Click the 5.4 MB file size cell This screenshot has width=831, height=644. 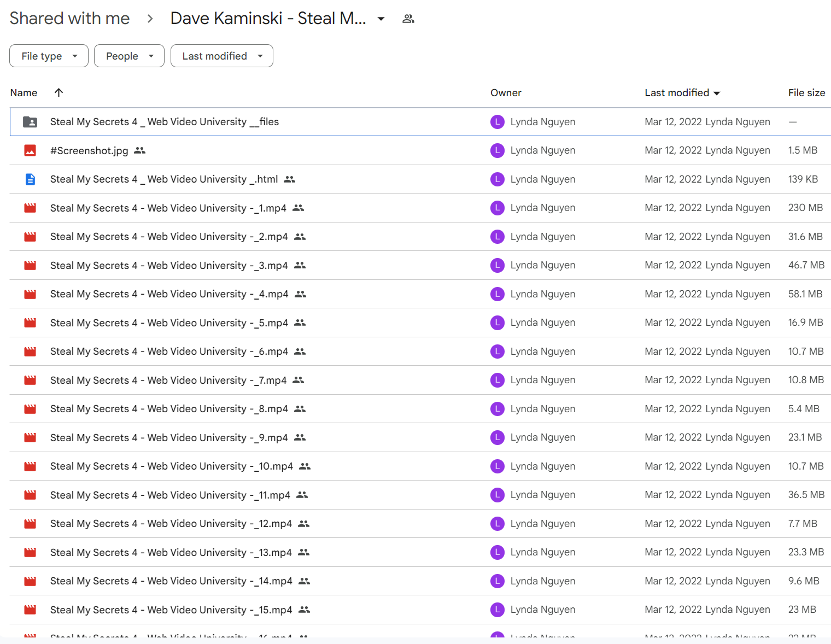804,409
